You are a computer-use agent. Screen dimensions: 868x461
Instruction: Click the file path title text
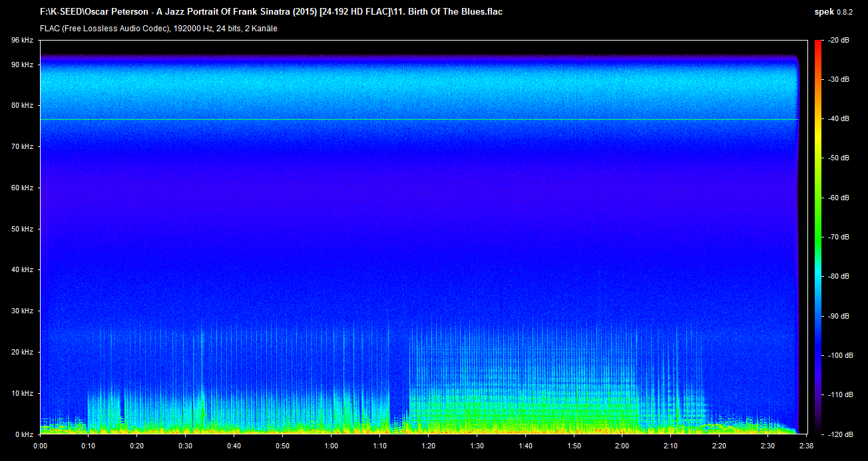271,12
